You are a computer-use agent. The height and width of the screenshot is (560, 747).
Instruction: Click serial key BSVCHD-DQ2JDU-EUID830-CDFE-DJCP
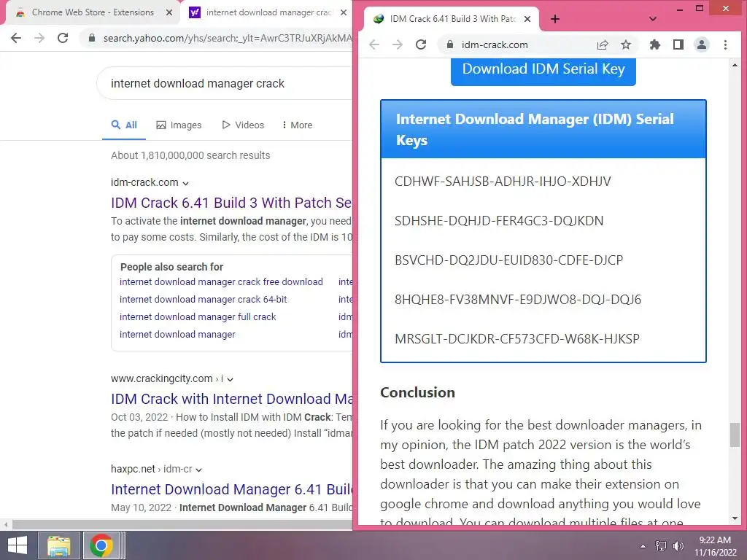click(x=508, y=260)
